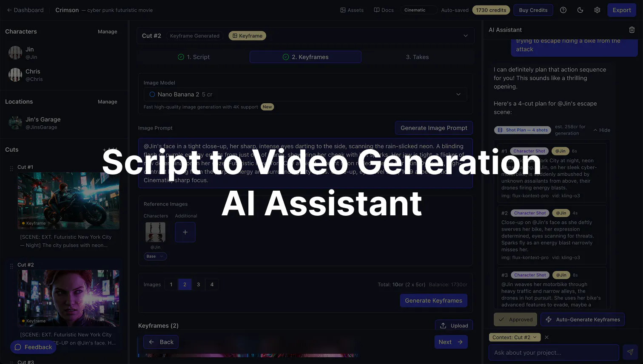643x364 pixels.
Task: Select the Chris character avatar
Action: pyautogui.click(x=15, y=75)
